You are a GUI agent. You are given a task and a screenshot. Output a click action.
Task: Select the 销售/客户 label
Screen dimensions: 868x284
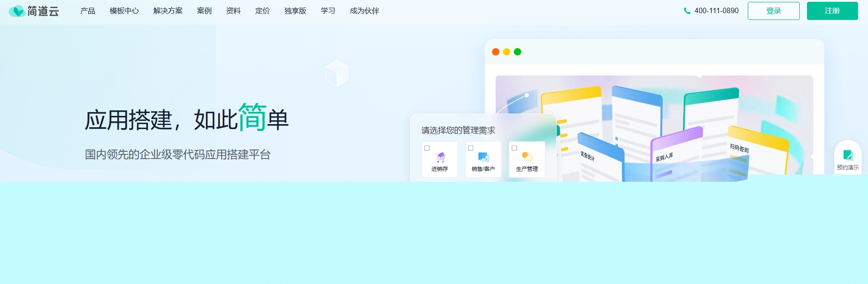point(483,169)
